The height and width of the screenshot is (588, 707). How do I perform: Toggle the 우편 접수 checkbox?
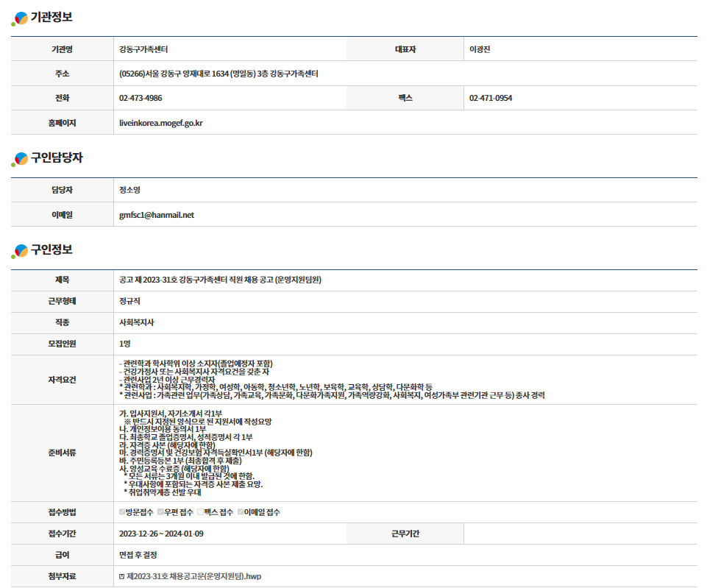(162, 512)
